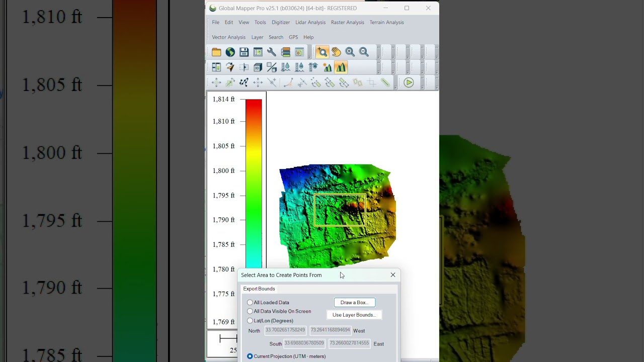
Task: Open the Vector Analysis menu
Action: tap(228, 37)
